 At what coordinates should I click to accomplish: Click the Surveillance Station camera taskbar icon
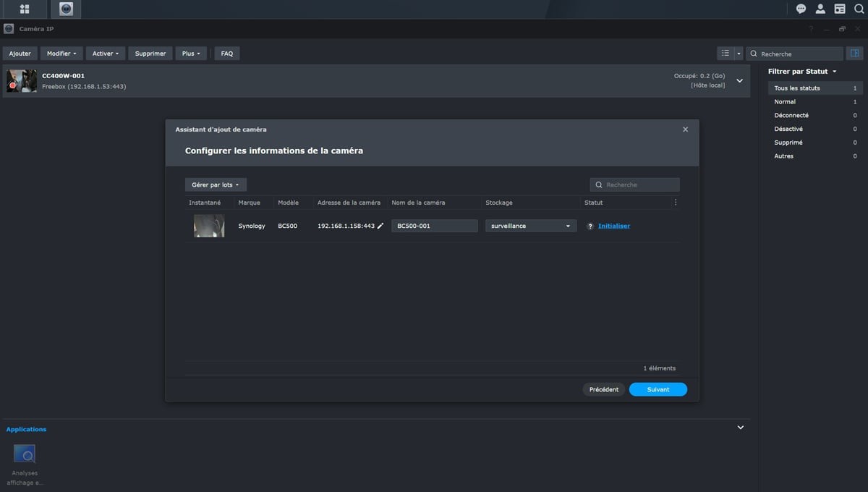[66, 9]
